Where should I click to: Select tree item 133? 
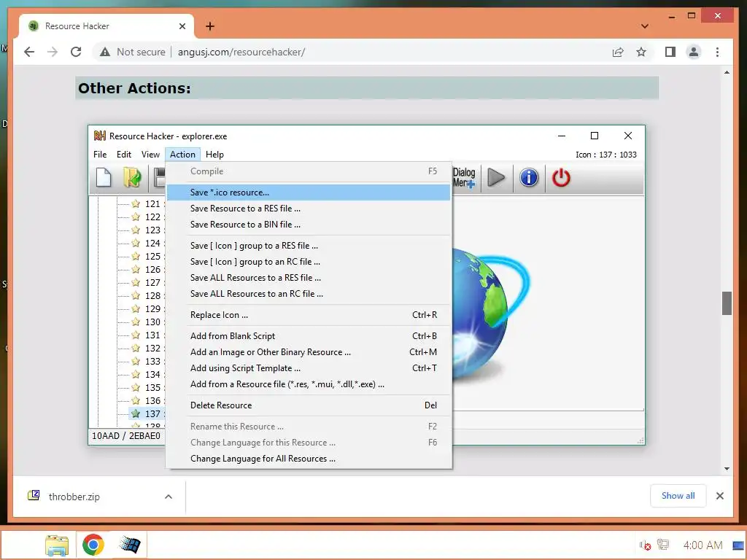coord(152,362)
